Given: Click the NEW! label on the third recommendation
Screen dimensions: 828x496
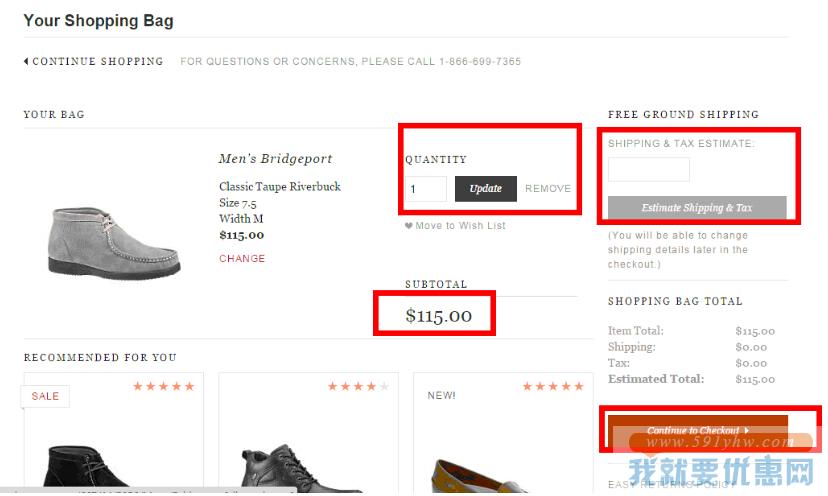Looking at the screenshot, I should pos(441,396).
